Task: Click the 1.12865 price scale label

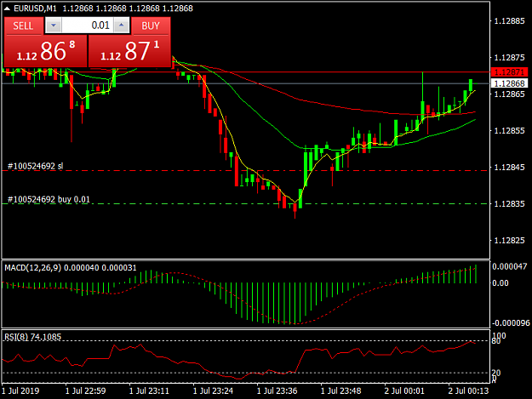Action: click(509, 94)
